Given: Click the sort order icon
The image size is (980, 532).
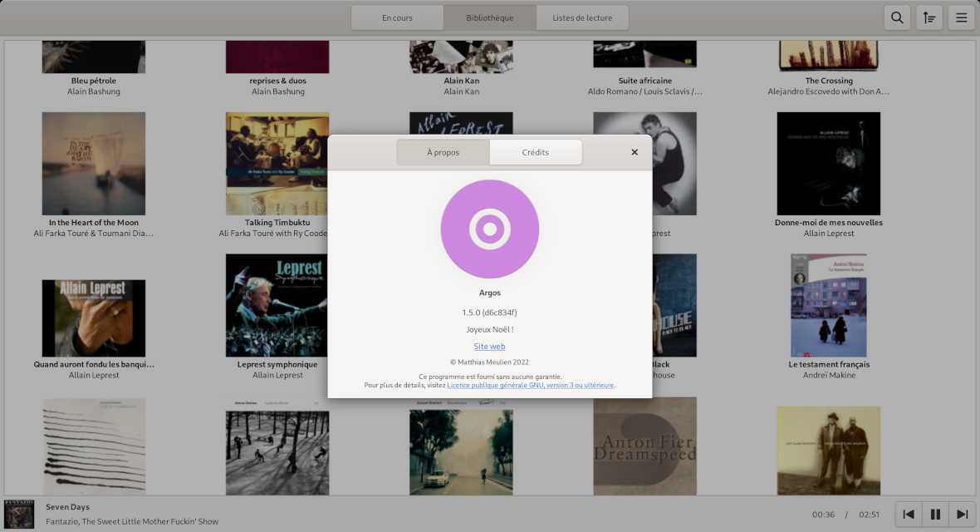Looking at the screenshot, I should click(x=929, y=17).
